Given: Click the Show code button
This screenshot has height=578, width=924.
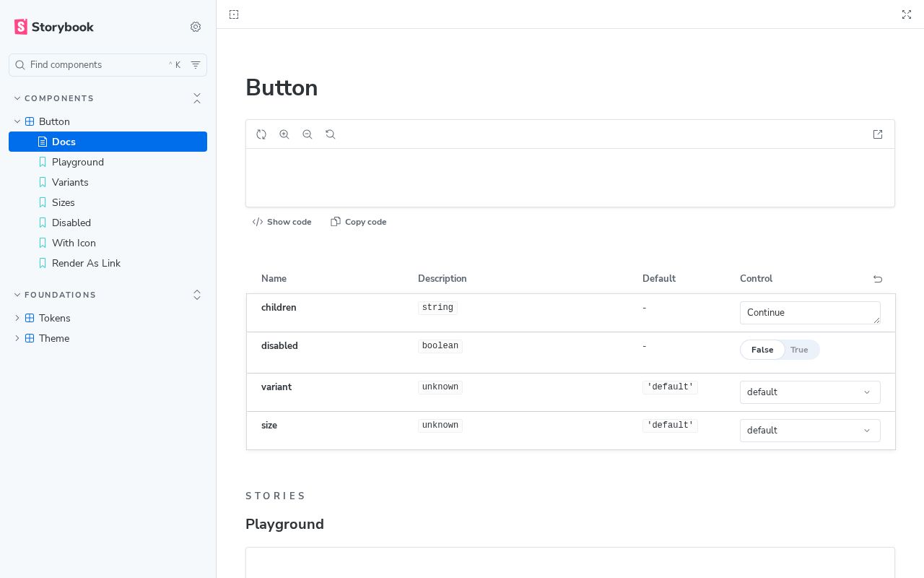Looking at the screenshot, I should pos(282,222).
